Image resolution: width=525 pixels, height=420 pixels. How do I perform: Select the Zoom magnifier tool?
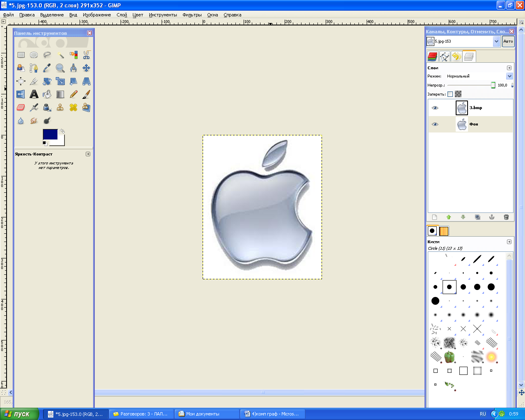[x=60, y=68]
